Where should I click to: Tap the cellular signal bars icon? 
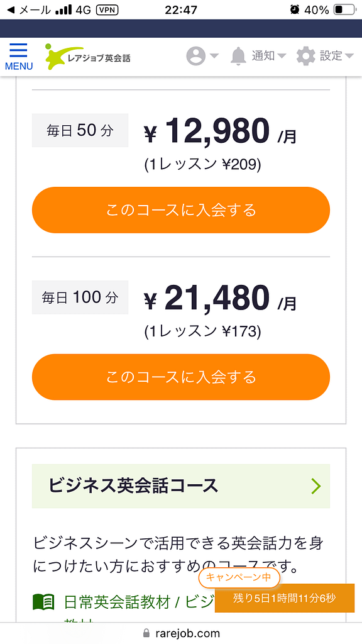[65, 10]
